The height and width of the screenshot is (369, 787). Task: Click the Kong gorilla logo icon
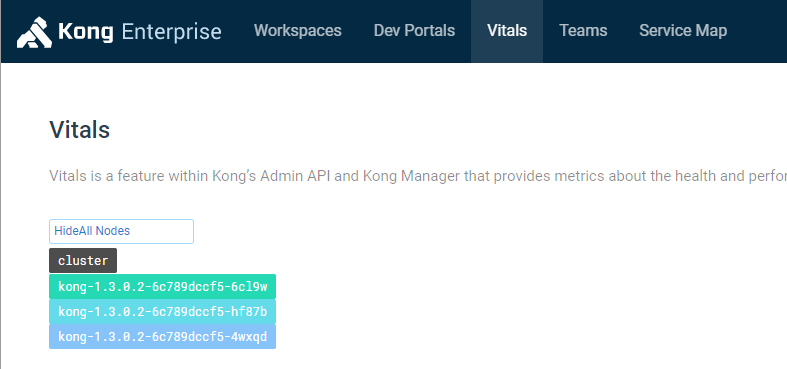(x=34, y=33)
